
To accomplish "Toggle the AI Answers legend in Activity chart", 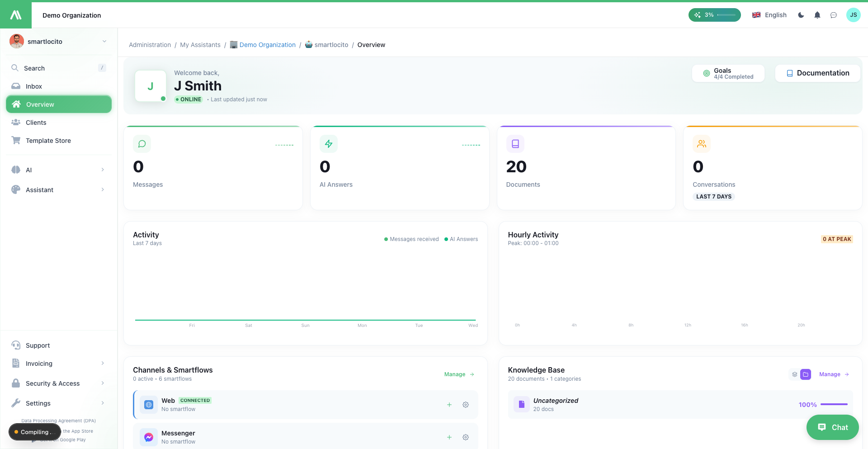I will 461,239.
